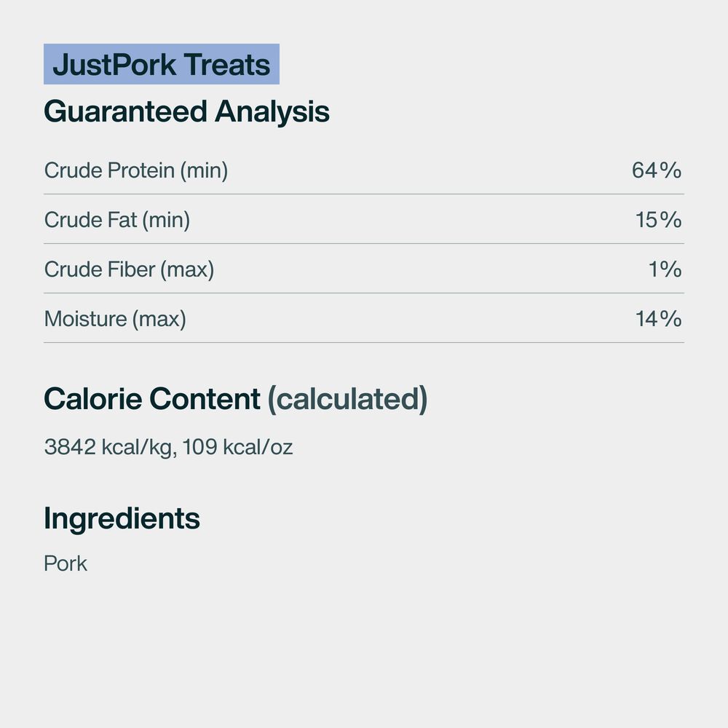728x728 pixels.
Task: Select the 1% fiber value
Action: pyautogui.click(x=665, y=269)
